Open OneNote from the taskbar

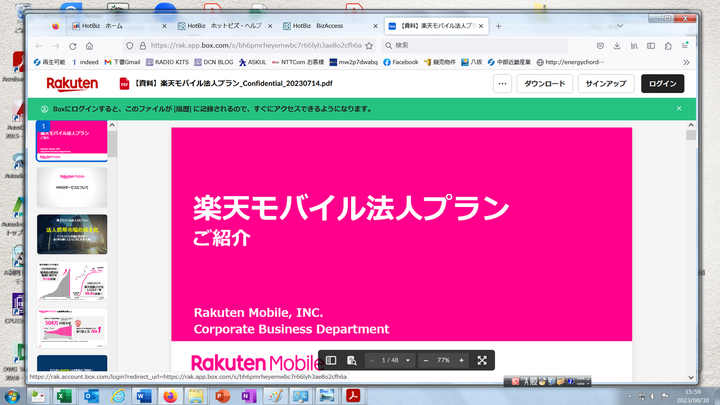click(x=248, y=396)
